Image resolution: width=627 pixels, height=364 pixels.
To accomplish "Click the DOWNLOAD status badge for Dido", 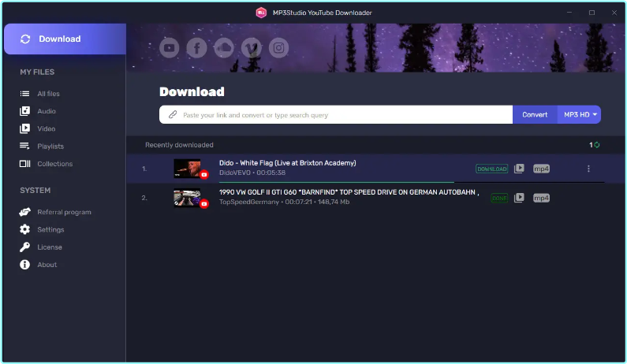I will tap(492, 169).
